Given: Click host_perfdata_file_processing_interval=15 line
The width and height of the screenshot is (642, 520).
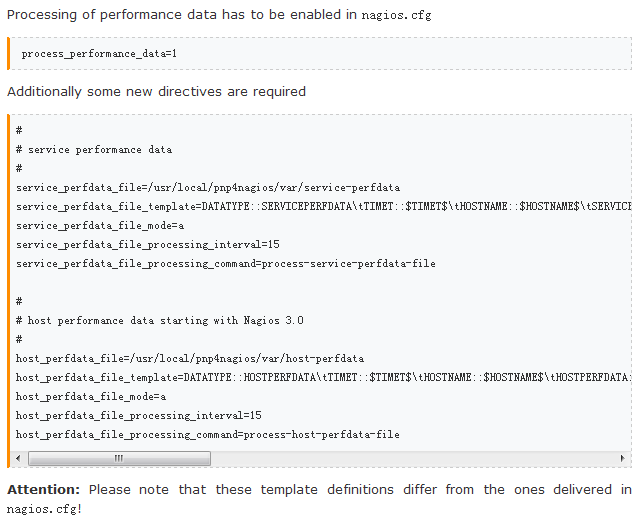Looking at the screenshot, I should click(x=138, y=415).
